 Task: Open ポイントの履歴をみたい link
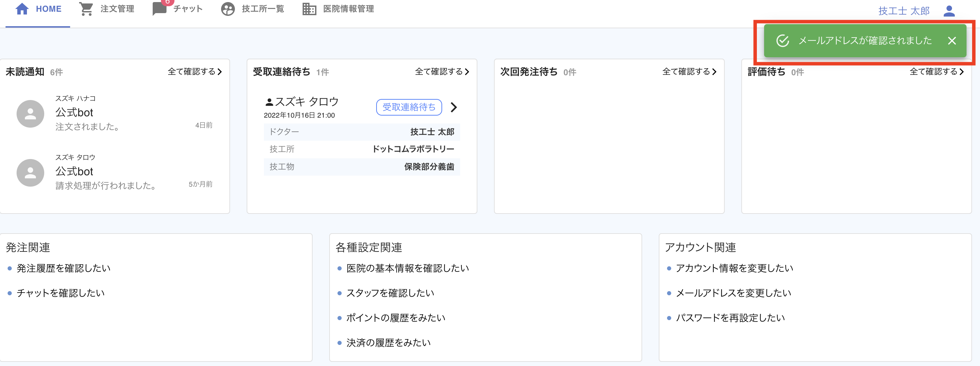point(396,318)
